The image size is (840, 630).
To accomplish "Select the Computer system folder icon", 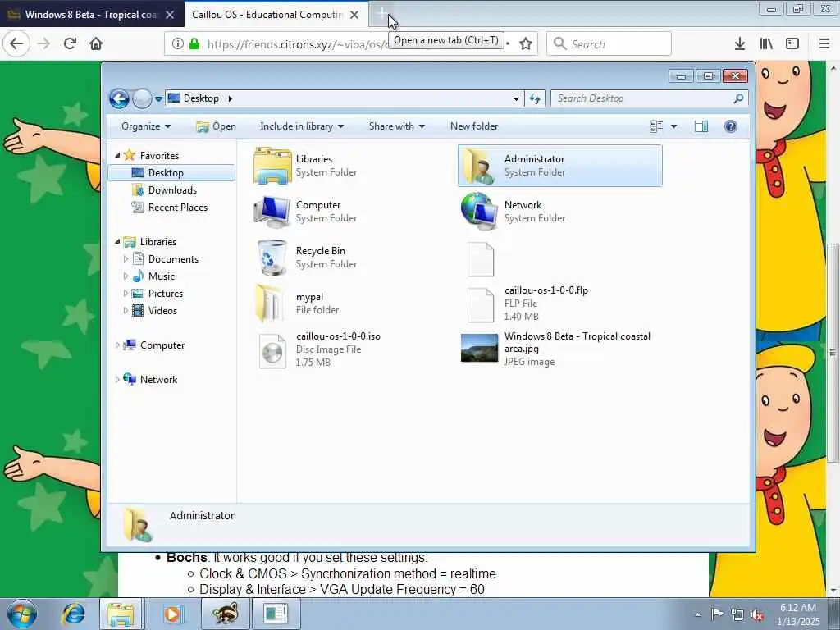I will 272,212.
